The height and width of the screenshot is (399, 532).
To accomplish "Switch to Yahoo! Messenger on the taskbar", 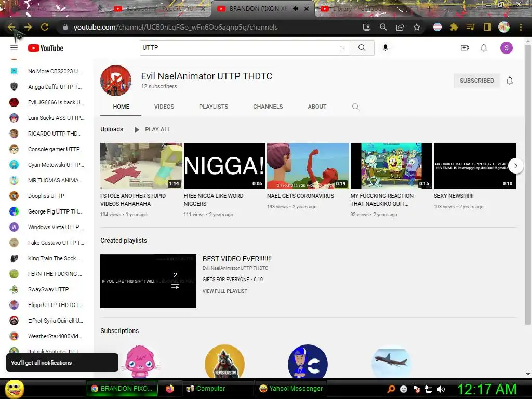I will 290,389.
